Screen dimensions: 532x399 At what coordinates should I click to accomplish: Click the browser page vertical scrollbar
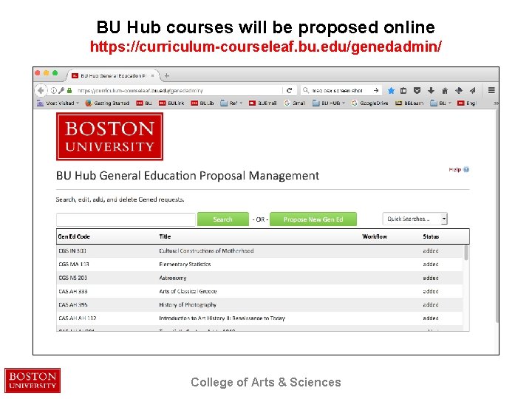(497, 216)
